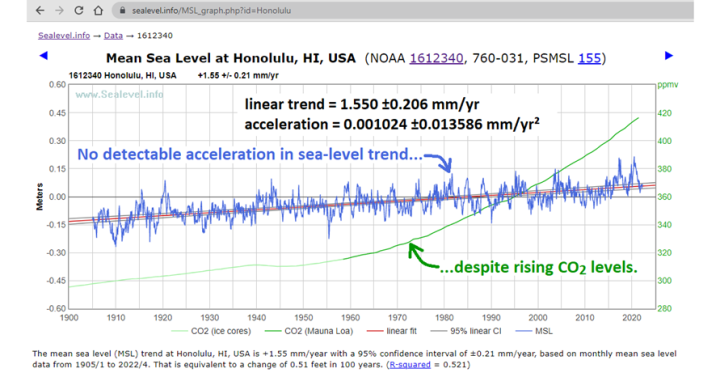Open the Data breadcrumb link
This screenshot has height=377, width=720.
113,35
